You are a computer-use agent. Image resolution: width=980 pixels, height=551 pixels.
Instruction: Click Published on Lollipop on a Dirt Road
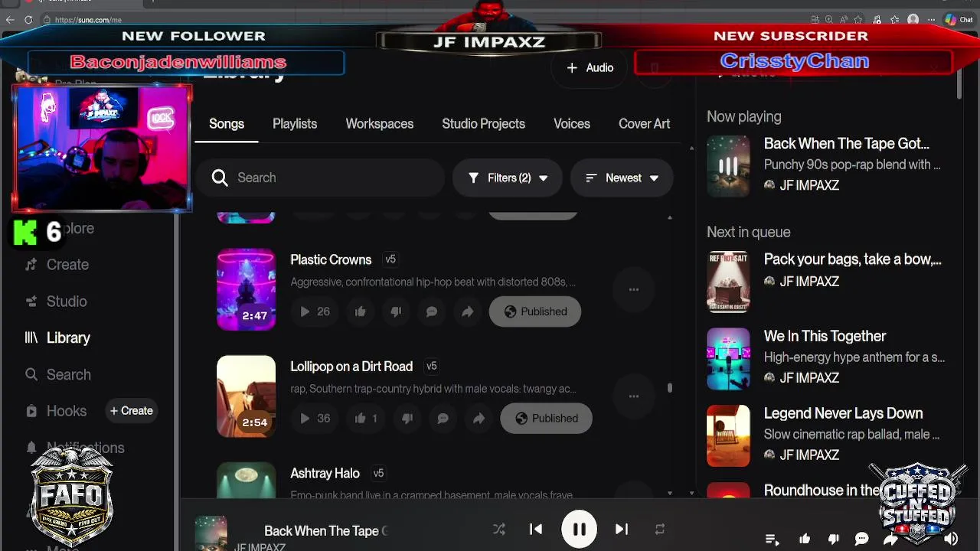pos(546,418)
